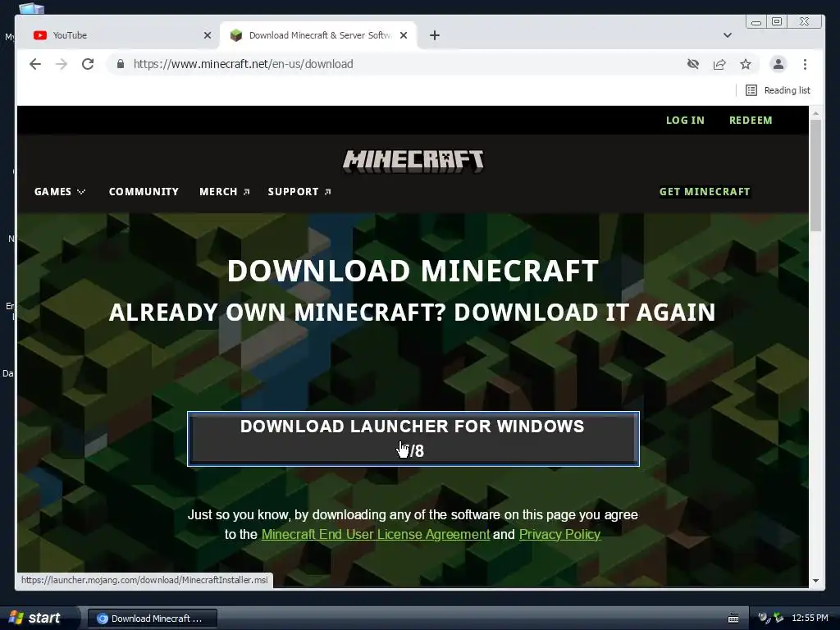
Task: Click the YouTube tab favicon
Action: (39, 35)
